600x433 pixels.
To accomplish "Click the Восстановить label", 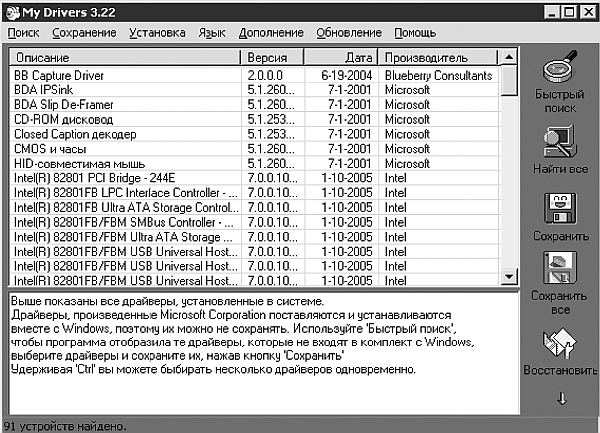I will click(560, 370).
